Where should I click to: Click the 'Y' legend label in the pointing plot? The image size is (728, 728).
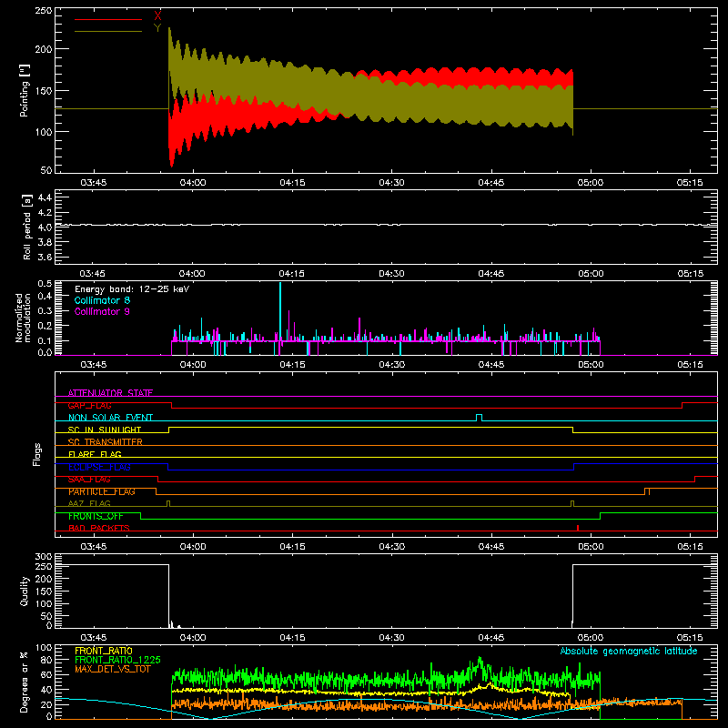[x=157, y=28]
